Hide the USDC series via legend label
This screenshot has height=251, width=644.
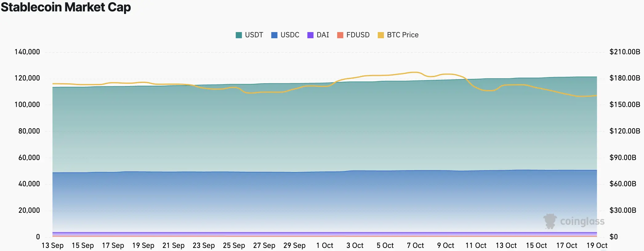point(290,35)
